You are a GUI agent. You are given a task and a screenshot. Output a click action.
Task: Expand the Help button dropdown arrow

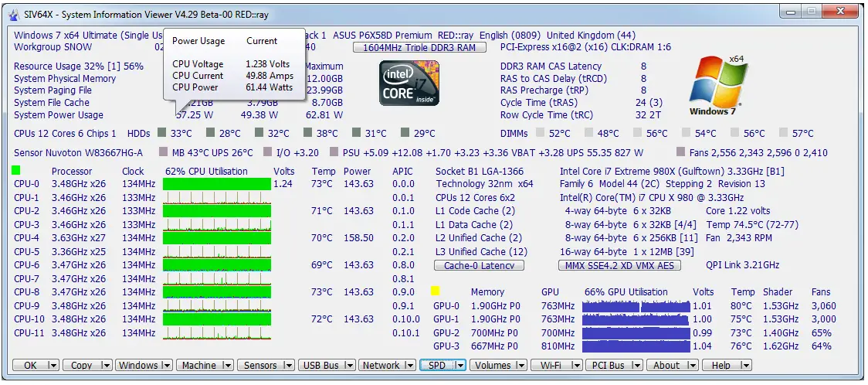(x=746, y=365)
